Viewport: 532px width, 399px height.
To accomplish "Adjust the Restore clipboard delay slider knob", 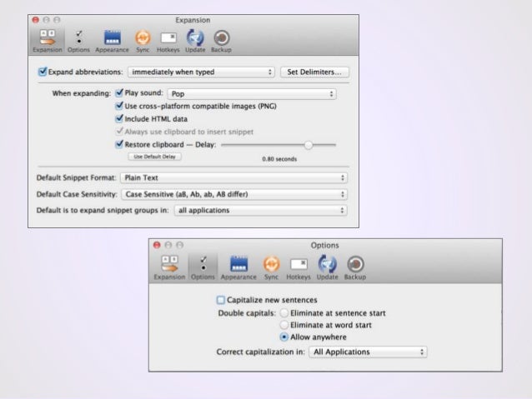I will 308,145.
